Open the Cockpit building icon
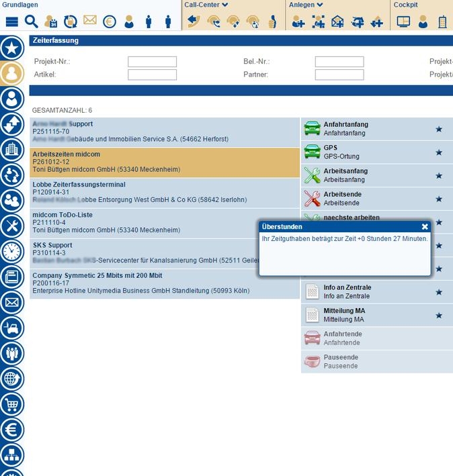 442,22
